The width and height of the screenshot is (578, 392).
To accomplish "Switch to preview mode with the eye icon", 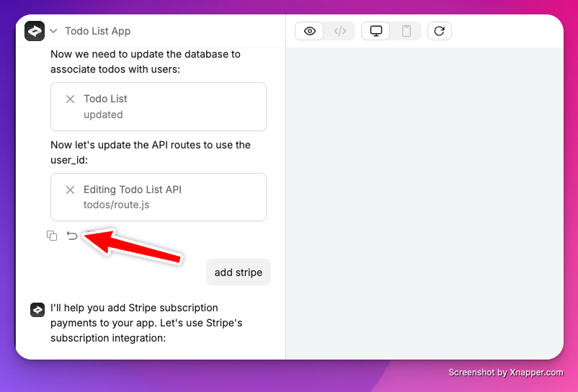I will (x=310, y=31).
